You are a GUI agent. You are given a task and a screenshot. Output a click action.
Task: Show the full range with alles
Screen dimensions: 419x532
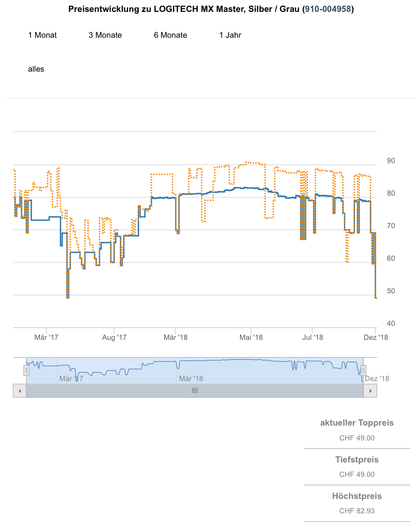pos(36,69)
